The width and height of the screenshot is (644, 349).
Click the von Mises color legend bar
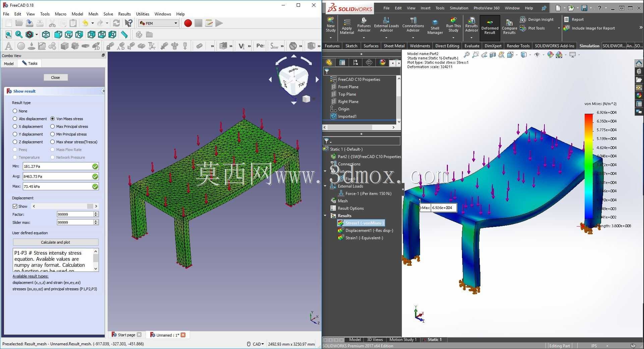tap(589, 166)
